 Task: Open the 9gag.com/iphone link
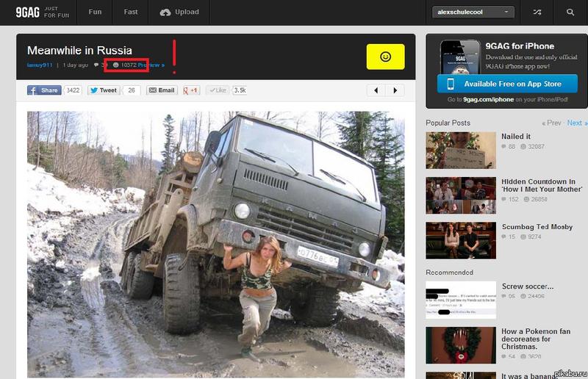tap(487, 100)
